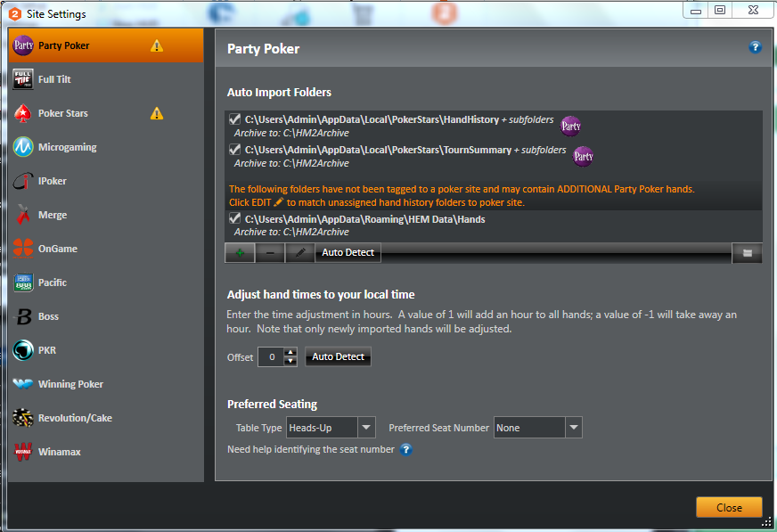Click the Pacific 888 icon
This screenshot has width=777, height=532.
(x=23, y=282)
